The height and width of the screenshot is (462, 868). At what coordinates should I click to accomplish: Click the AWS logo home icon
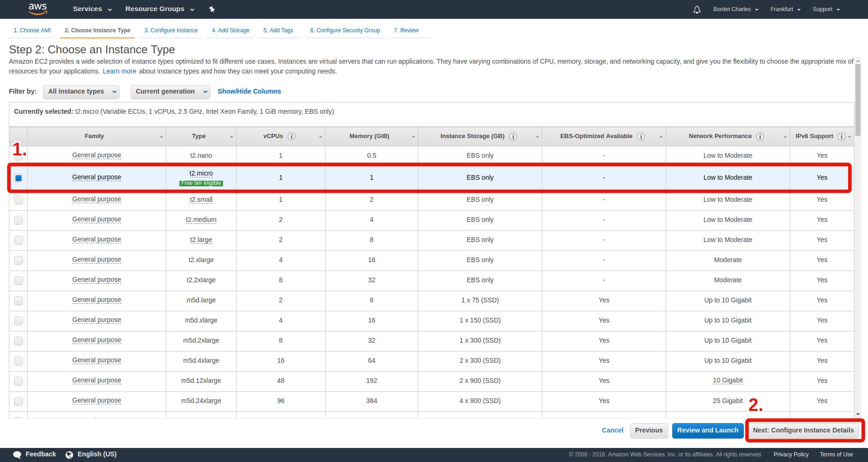[37, 9]
